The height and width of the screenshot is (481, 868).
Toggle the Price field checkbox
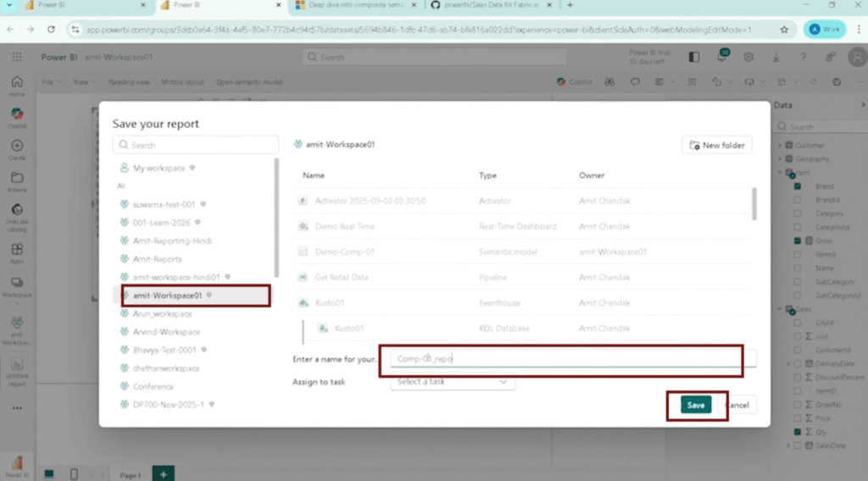click(x=798, y=418)
